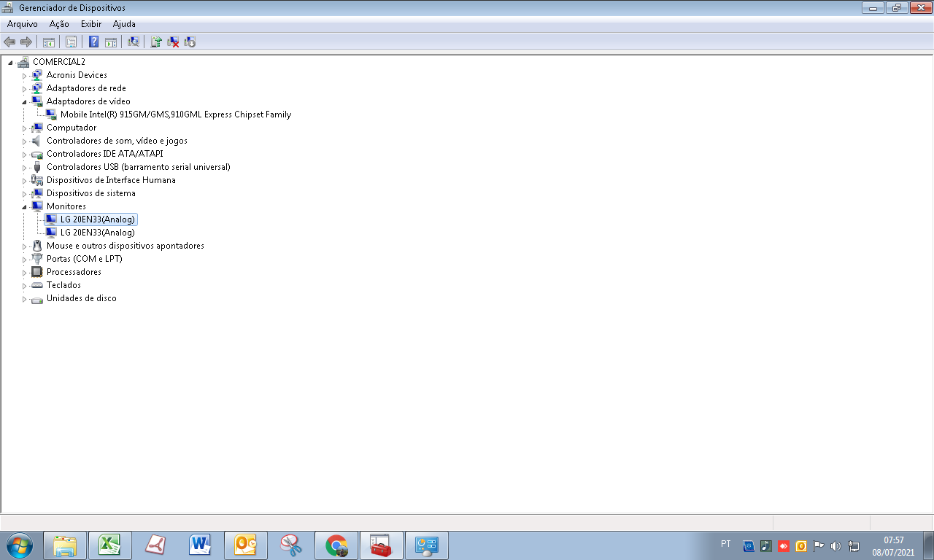934x560 pixels.
Task: Click the red toolbox taskbar icon
Action: tap(382, 545)
